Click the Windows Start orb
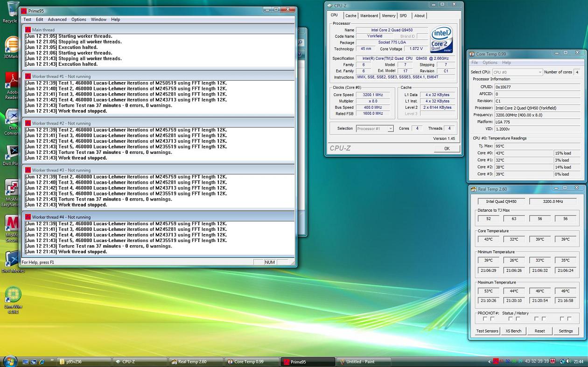The height and width of the screenshot is (367, 588). (9, 361)
